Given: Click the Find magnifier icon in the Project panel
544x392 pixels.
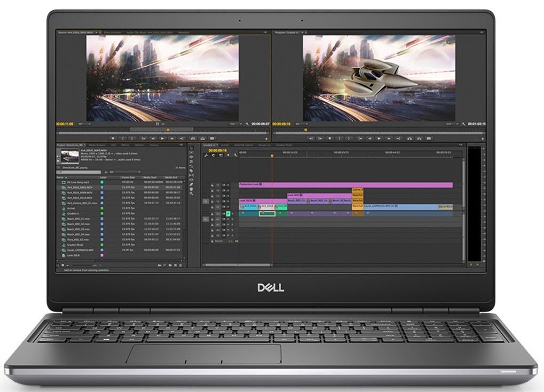Looking at the screenshot, I should point(164,265).
